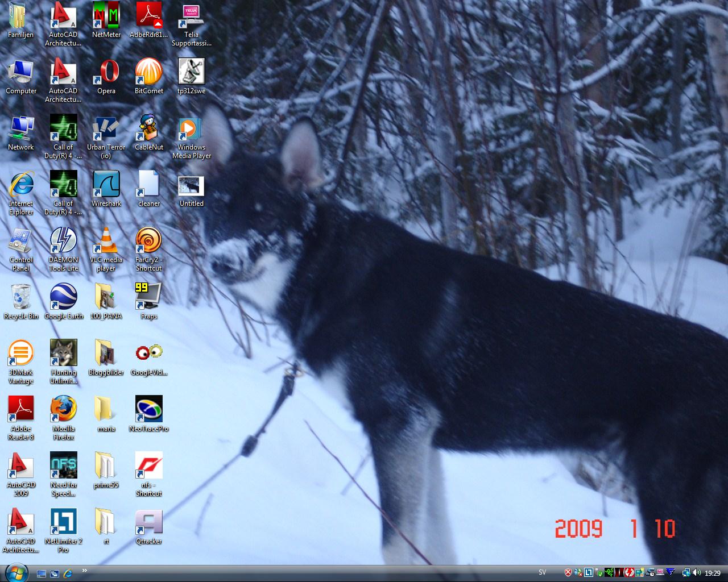Screen dimensions: 728x582
Task: Open the Wireshark desktop shortcut
Action: click(x=106, y=185)
